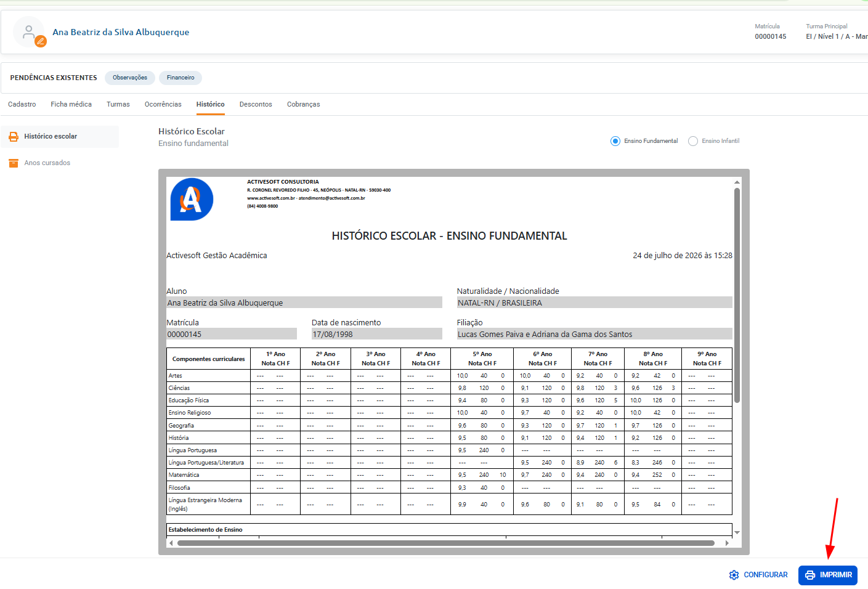Click the PENDÊNCIAS EXISTENTES label
This screenshot has width=868, height=589.
pyautogui.click(x=54, y=78)
